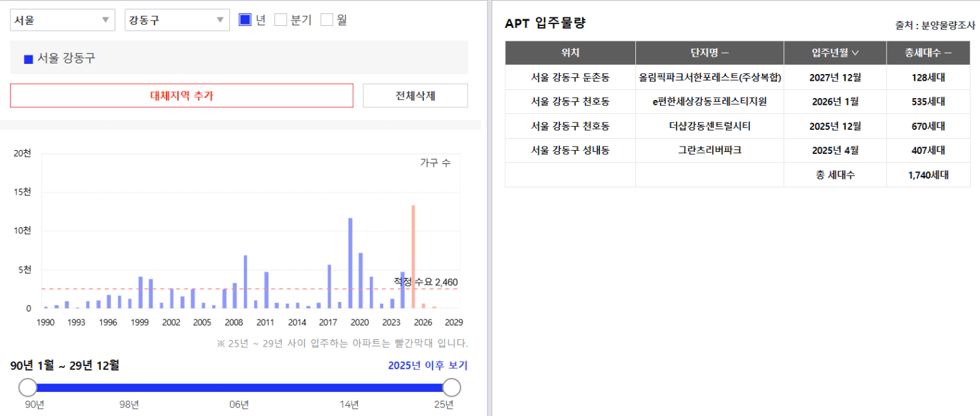
Task: Sort by the 총세대수 column header
Action: (x=928, y=53)
